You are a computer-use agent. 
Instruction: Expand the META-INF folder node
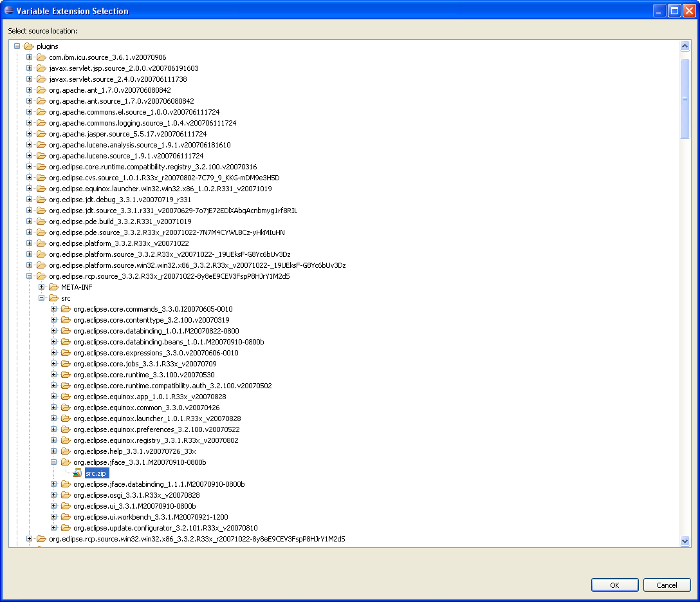pyautogui.click(x=42, y=287)
